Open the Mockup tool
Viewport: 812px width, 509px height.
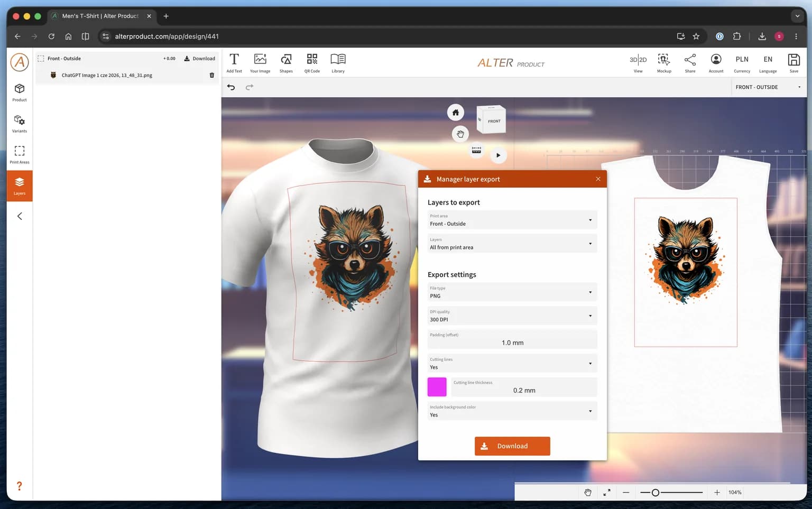click(x=664, y=62)
